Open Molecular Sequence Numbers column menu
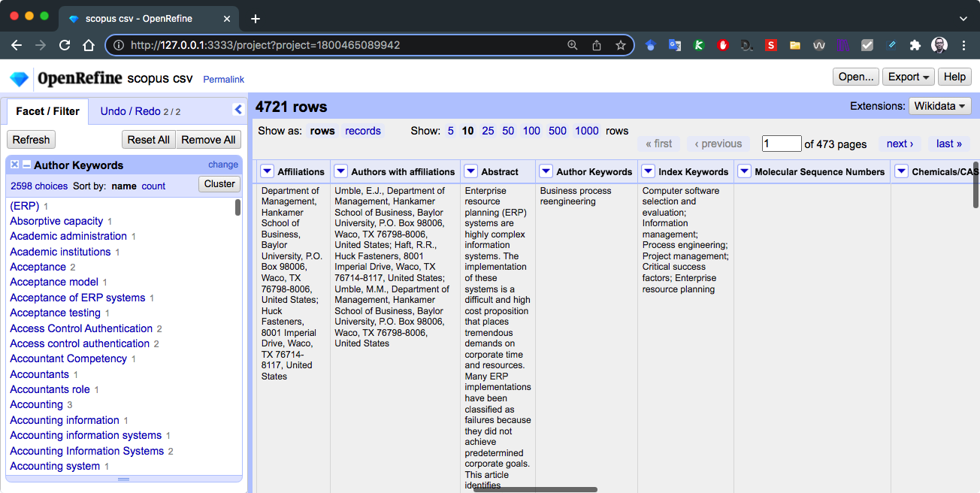The width and height of the screenshot is (980, 493). tap(744, 171)
